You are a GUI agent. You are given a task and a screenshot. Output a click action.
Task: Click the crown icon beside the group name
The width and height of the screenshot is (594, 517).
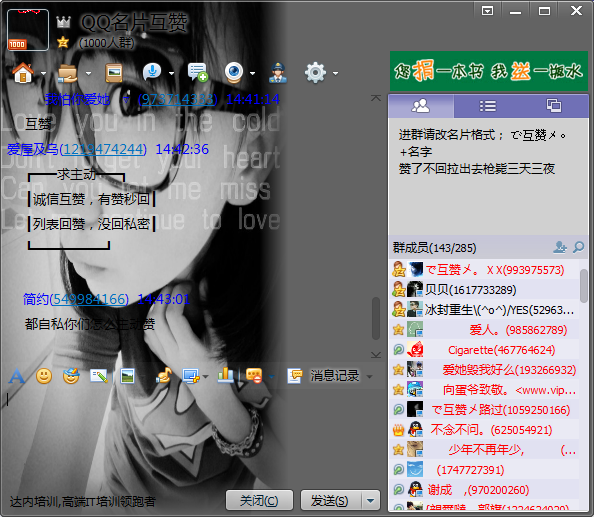tap(64, 22)
